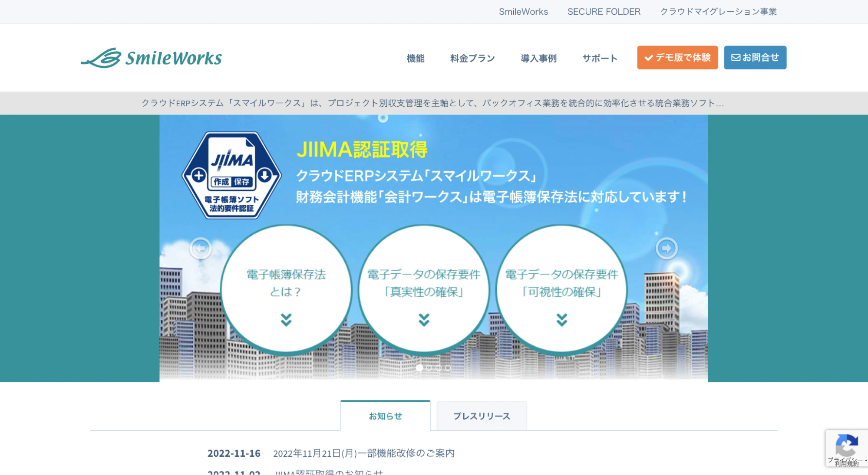Click the デモ版で体験 button

(x=677, y=57)
